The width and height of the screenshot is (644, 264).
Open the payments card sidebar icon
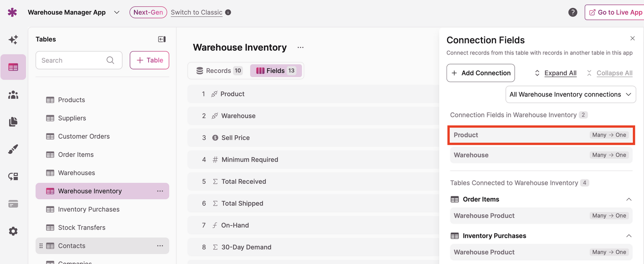pos(13,204)
